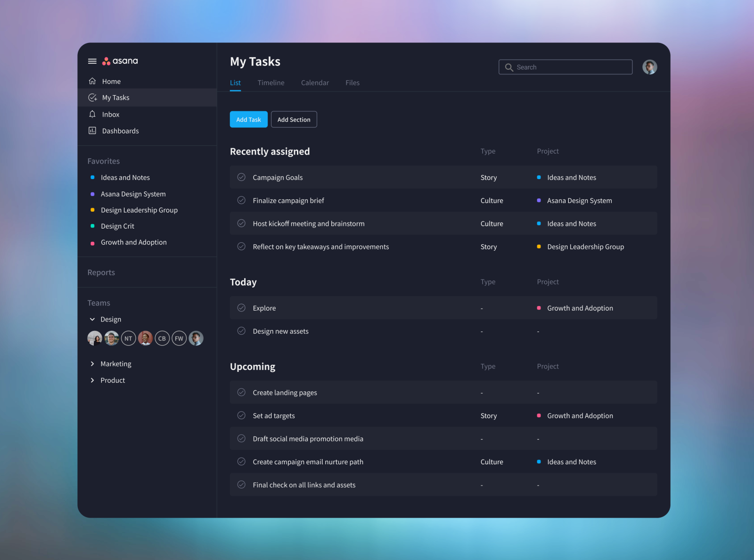The image size is (754, 560).
Task: Select the Asana logo
Action: tap(120, 61)
